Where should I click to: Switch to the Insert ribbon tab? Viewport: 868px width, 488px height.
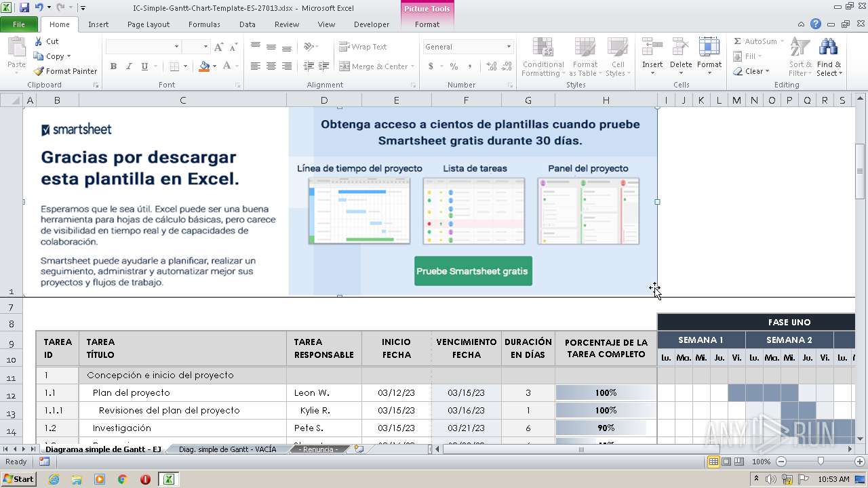click(98, 24)
